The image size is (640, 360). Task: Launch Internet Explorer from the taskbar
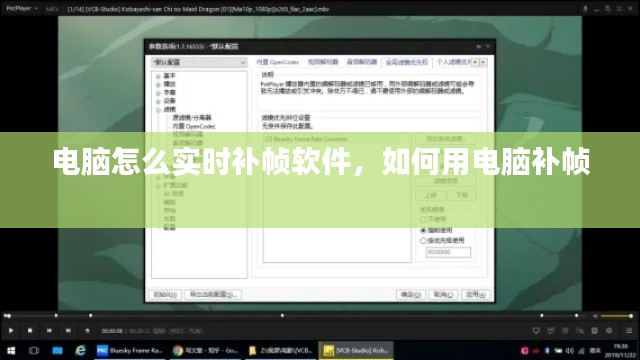pos(80,350)
